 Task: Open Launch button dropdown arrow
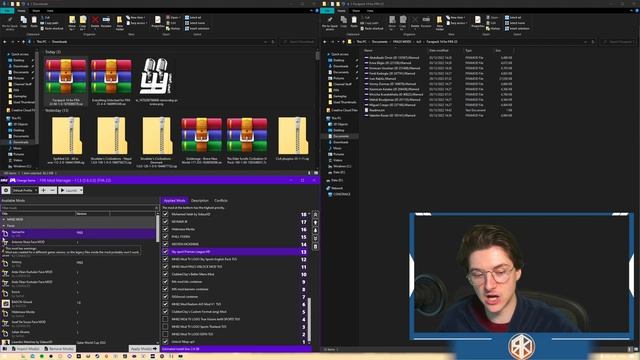click(81, 190)
